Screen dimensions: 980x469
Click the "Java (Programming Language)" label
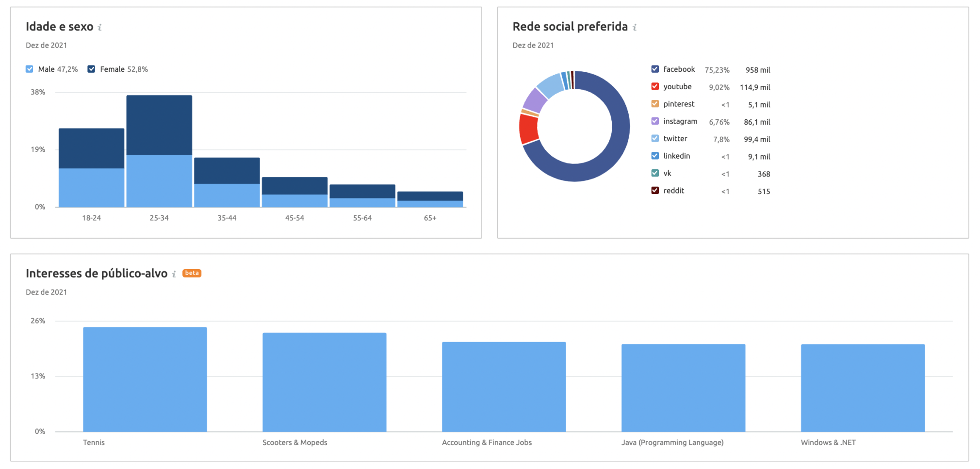672,442
